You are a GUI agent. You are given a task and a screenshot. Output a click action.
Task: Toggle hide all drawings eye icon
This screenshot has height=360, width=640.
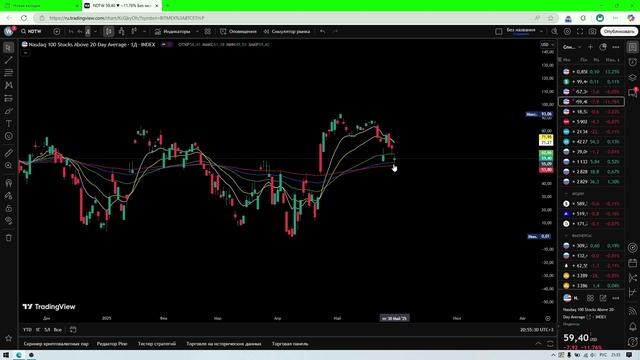[8, 221]
